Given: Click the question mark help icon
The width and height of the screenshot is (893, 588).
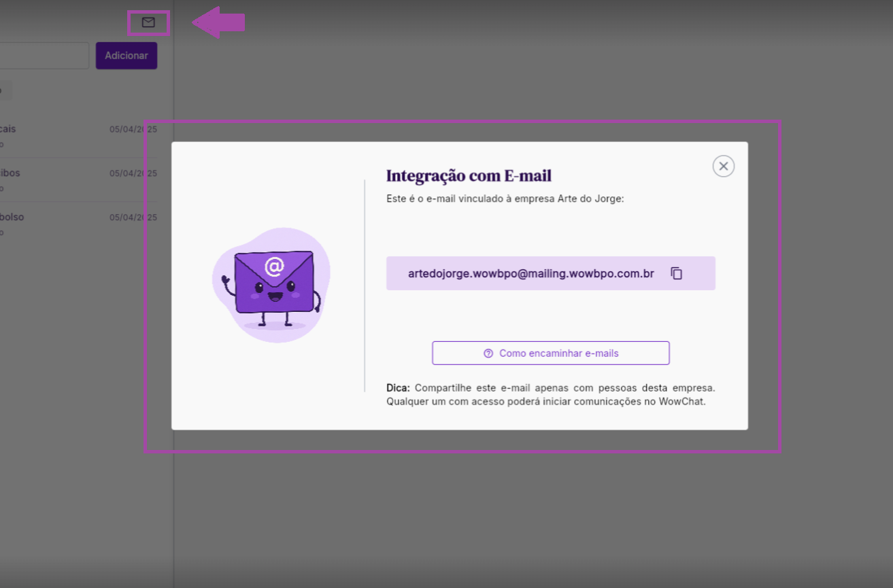Looking at the screenshot, I should 488,353.
